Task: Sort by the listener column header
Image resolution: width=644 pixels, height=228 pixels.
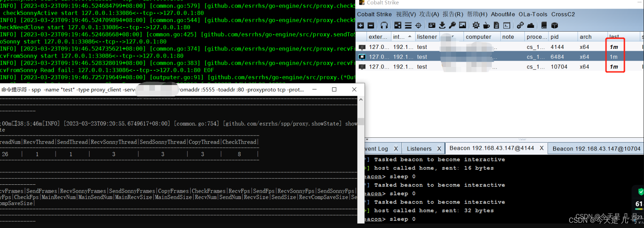Action: pyautogui.click(x=427, y=37)
